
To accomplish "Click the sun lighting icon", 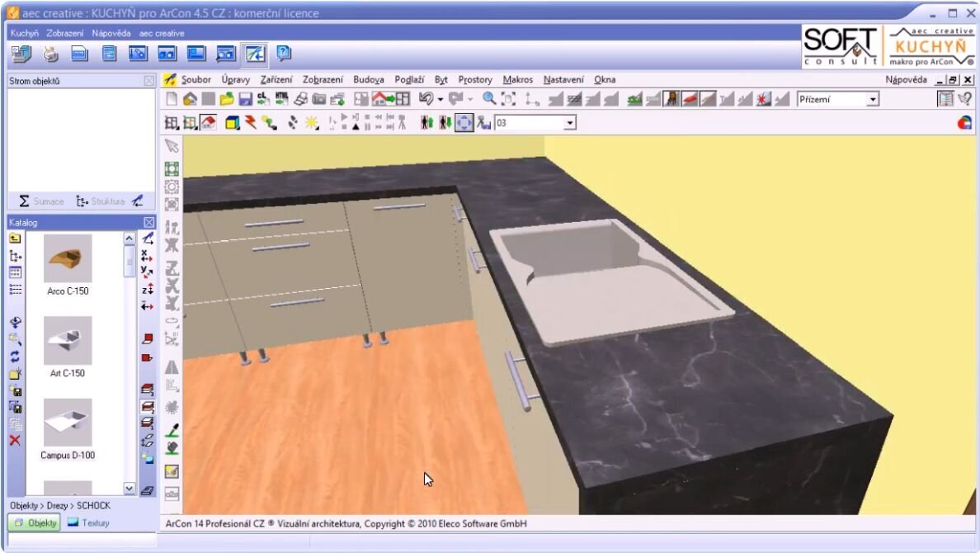I will [x=312, y=123].
